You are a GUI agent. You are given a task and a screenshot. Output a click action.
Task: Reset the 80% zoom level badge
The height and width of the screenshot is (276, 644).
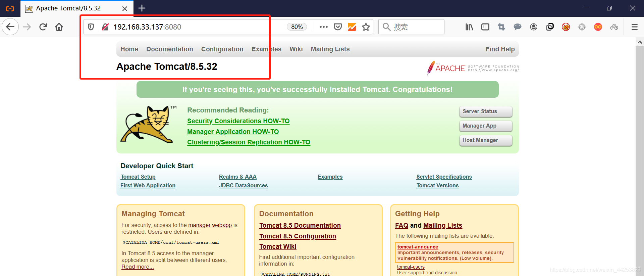click(297, 27)
